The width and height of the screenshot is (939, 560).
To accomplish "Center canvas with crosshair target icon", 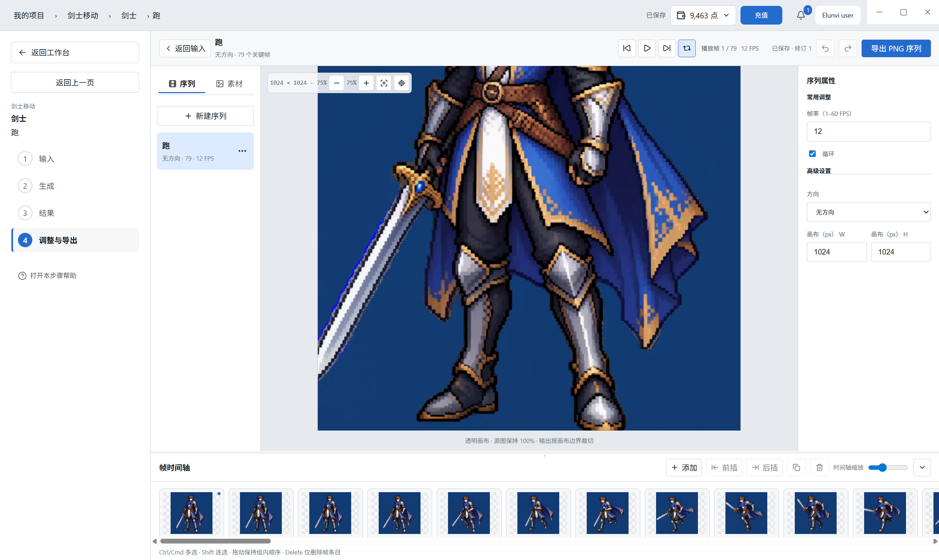I will (402, 83).
